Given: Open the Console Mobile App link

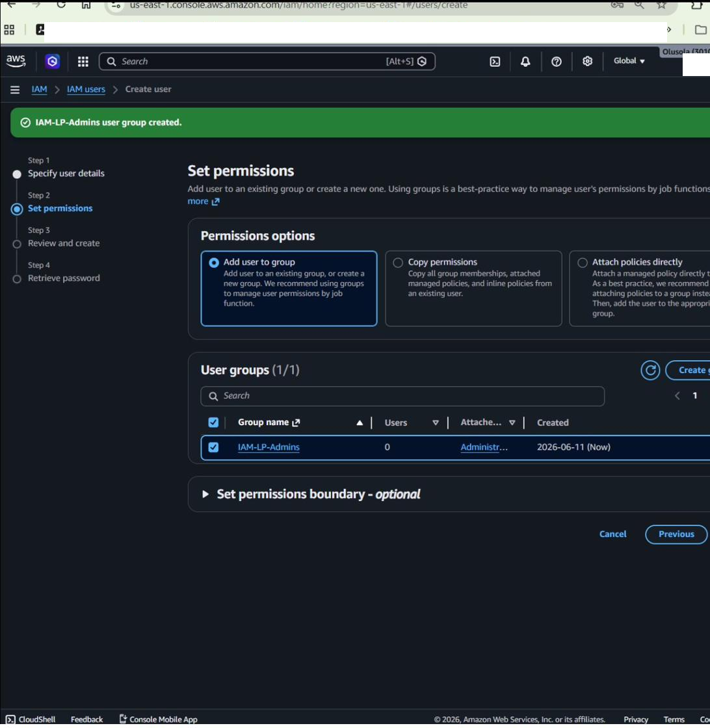Looking at the screenshot, I should click(159, 719).
